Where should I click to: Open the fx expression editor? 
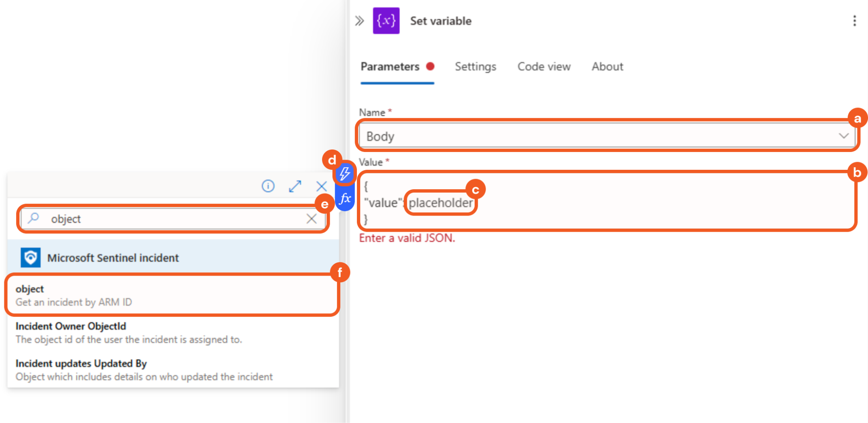click(345, 199)
